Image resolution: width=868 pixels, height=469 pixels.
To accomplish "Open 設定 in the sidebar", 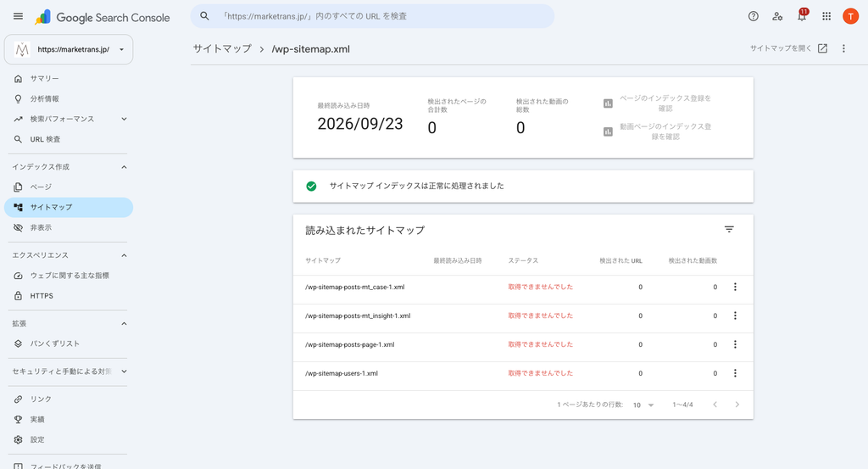I will coord(69,439).
